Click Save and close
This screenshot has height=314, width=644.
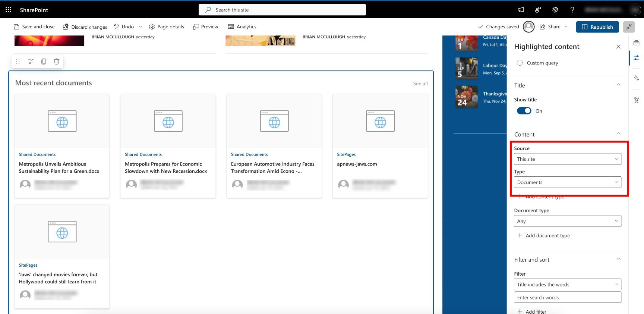pos(34,27)
